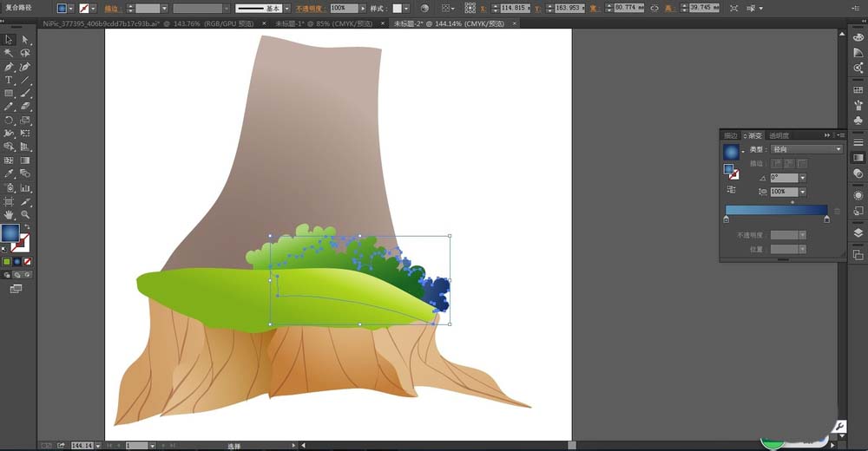Activate the Zoom tool in toolbox

click(x=25, y=213)
